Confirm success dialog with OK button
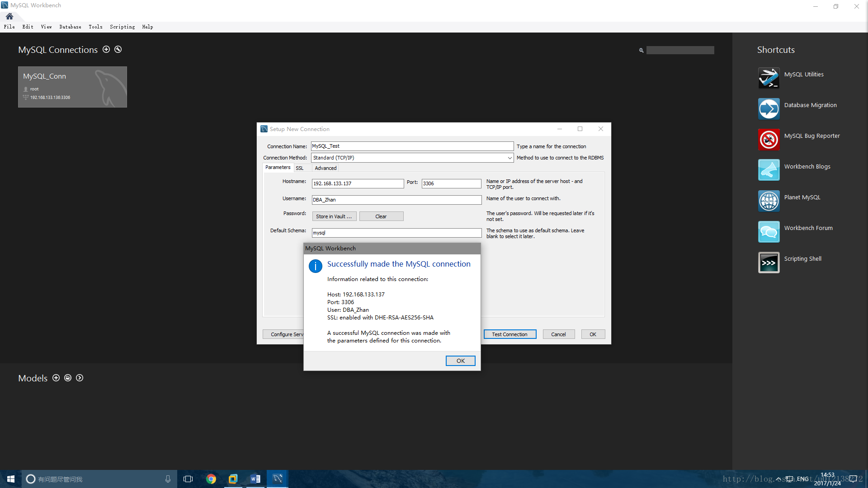 point(460,361)
